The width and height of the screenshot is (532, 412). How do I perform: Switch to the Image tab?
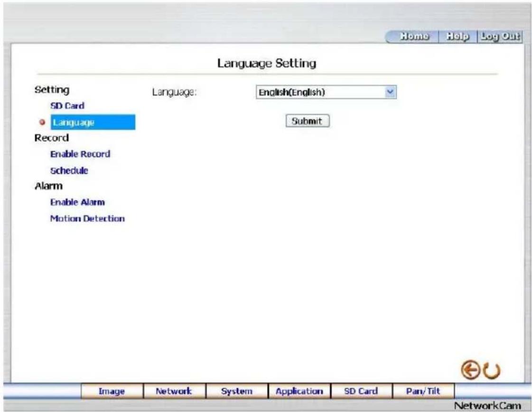[112, 391]
